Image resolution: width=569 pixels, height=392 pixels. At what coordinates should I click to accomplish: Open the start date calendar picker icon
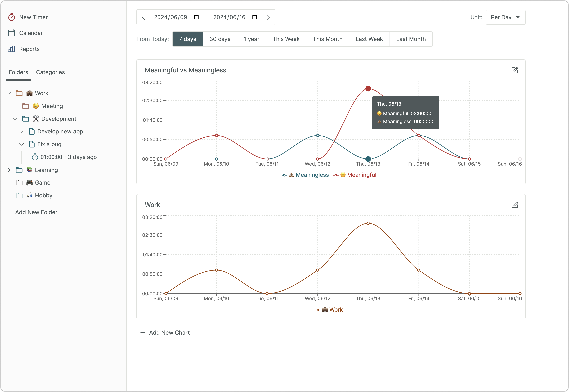tap(196, 17)
